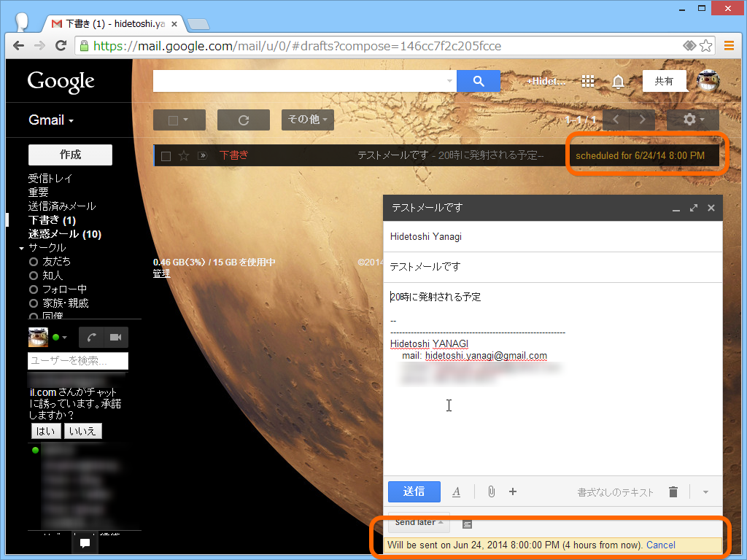Viewport: 747px width, 560px height.
Task: Open compose more options arrow
Action: [705, 492]
